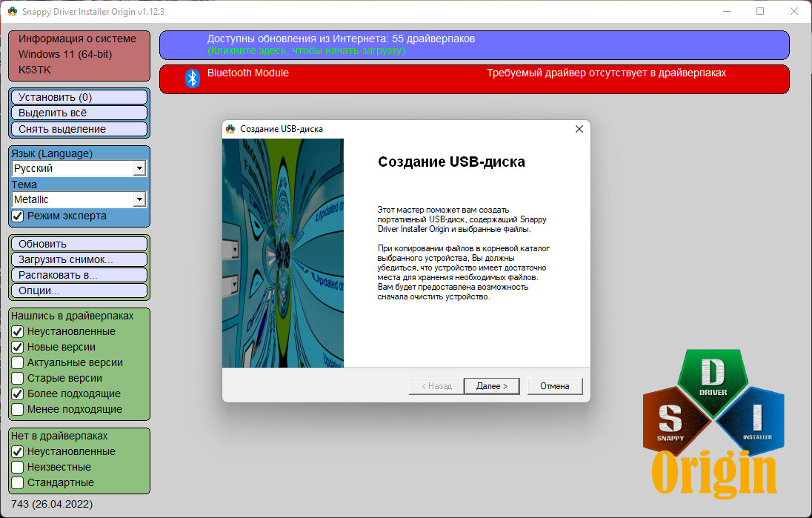Check the Старые версии option
This screenshot has height=518, width=812.
coord(18,378)
